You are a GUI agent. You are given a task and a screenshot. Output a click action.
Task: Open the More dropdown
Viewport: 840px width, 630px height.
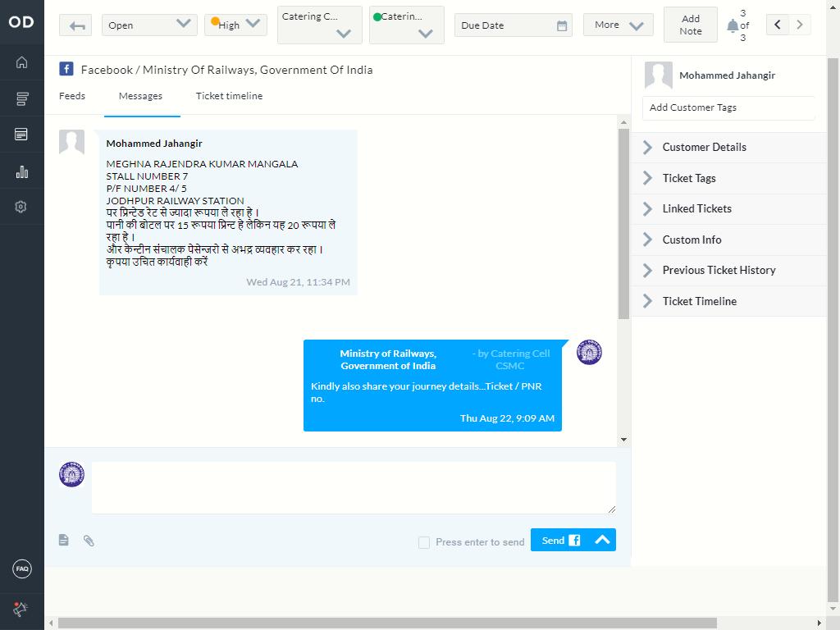point(619,25)
